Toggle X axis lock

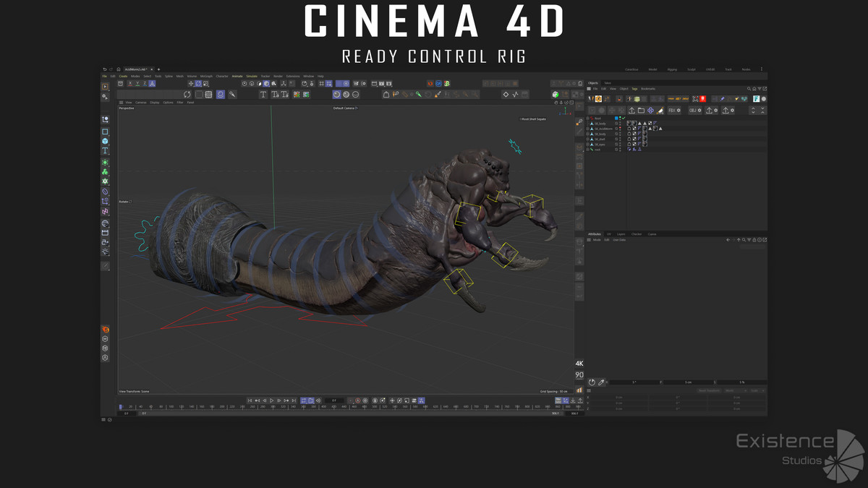point(129,84)
